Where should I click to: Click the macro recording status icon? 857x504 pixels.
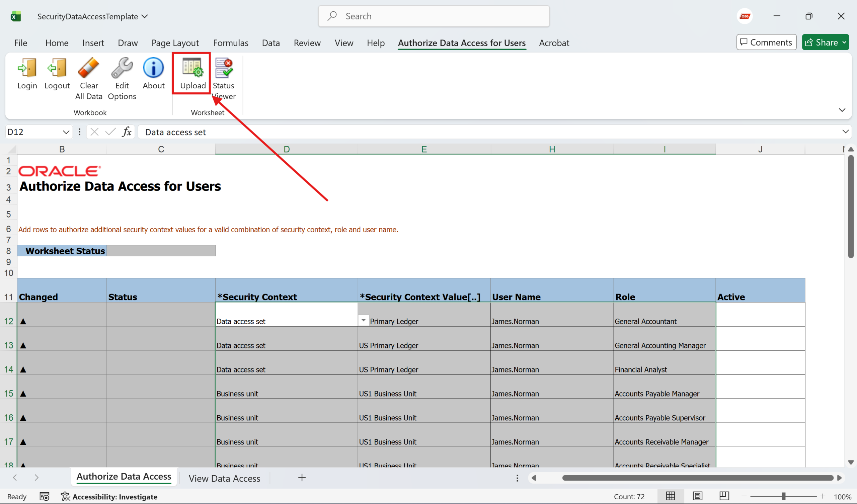click(44, 497)
